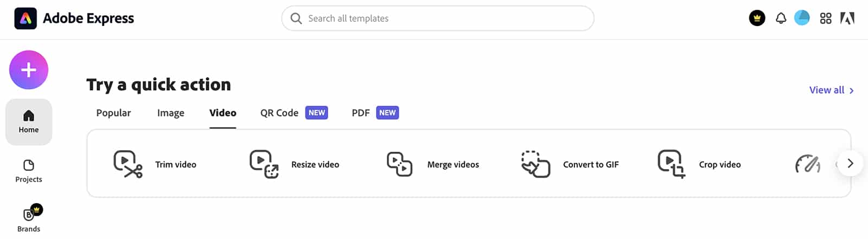Click the Trim video scissors icon
The width and height of the screenshot is (868, 239).
pyautogui.click(x=128, y=164)
